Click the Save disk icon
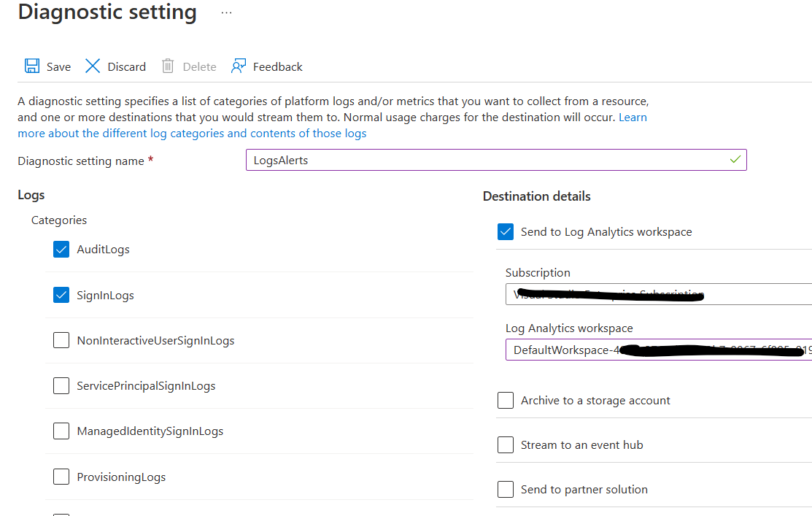This screenshot has width=812, height=516. 31,66
